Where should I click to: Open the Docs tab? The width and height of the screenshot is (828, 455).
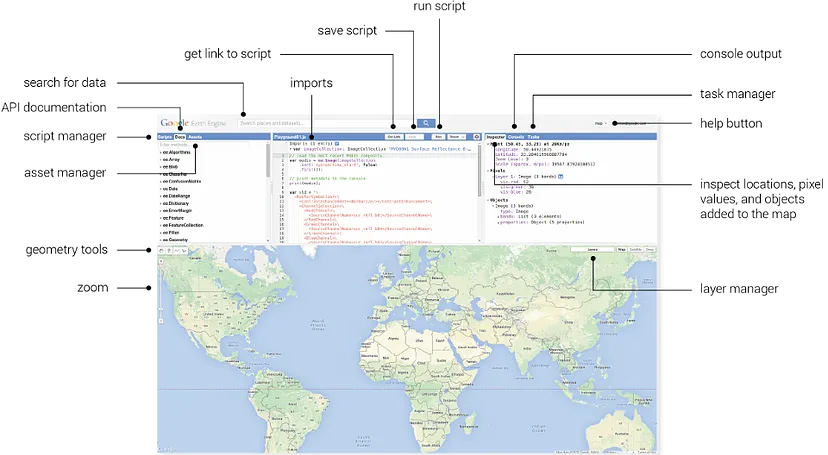click(x=180, y=137)
